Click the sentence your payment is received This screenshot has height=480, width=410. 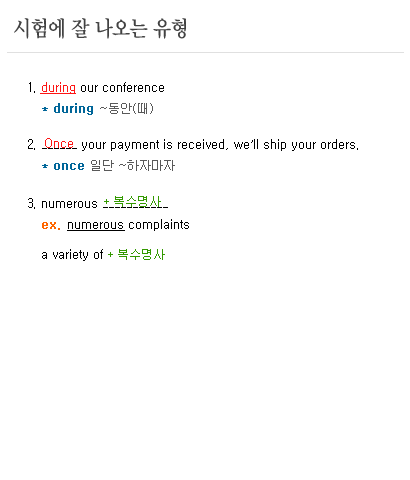click(x=153, y=145)
